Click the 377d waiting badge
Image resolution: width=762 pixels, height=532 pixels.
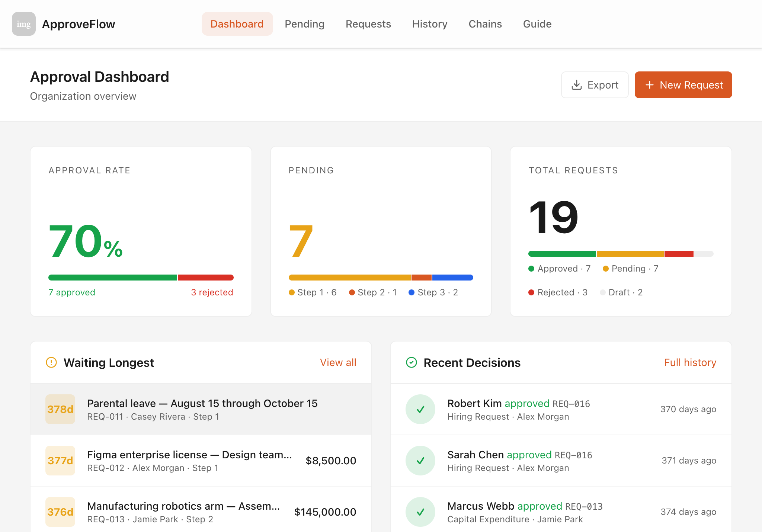click(x=60, y=461)
